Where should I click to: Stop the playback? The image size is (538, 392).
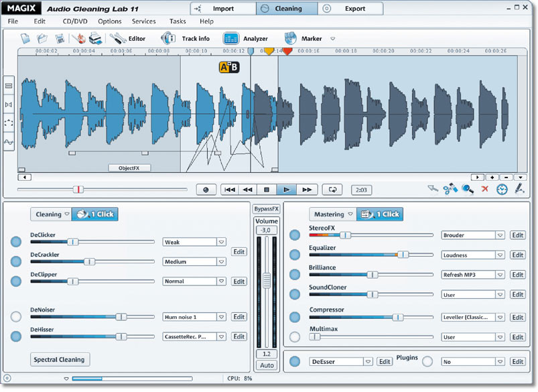267,190
